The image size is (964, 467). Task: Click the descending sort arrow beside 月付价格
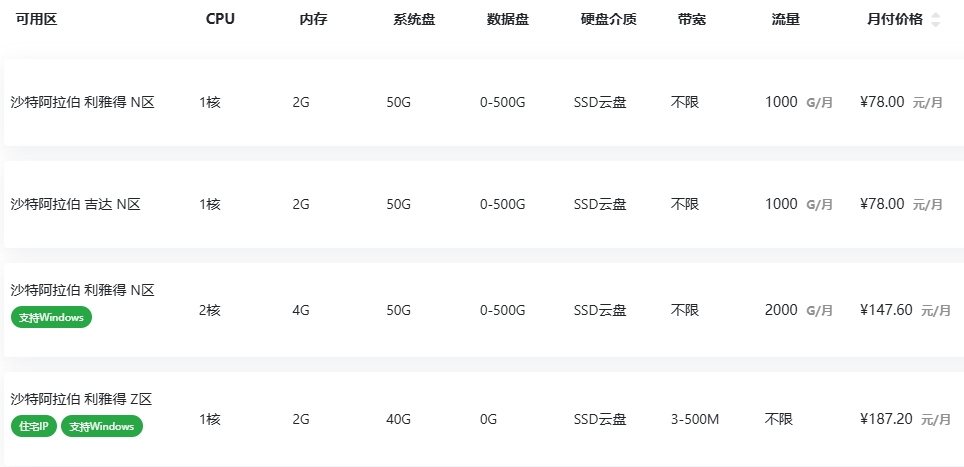[x=935, y=24]
